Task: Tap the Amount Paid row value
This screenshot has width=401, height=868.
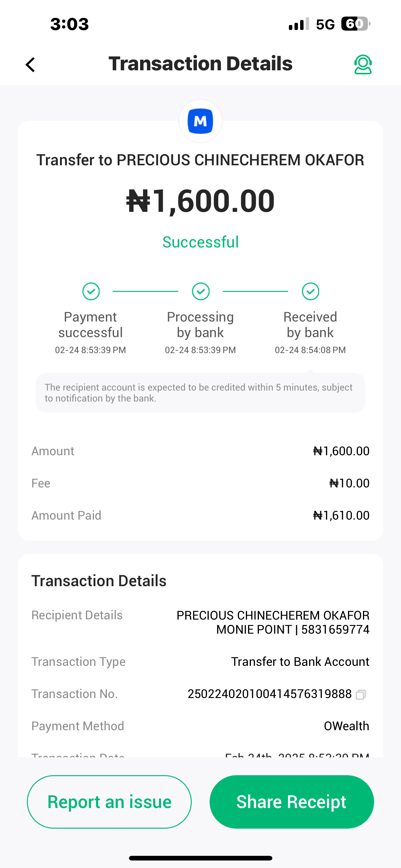Action: (x=341, y=515)
